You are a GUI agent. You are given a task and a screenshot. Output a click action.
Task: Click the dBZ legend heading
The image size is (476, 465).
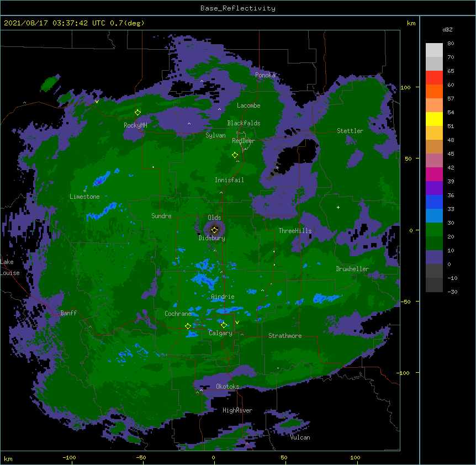pos(447,29)
